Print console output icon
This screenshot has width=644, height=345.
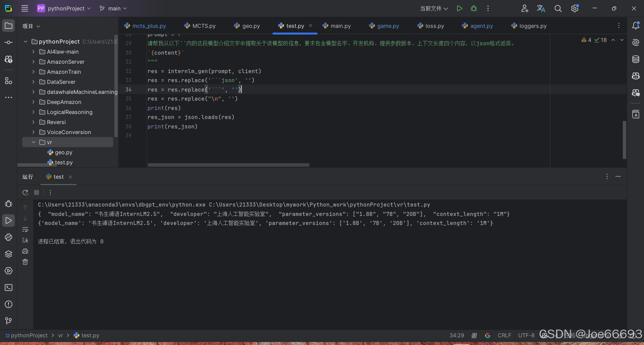pos(25,251)
